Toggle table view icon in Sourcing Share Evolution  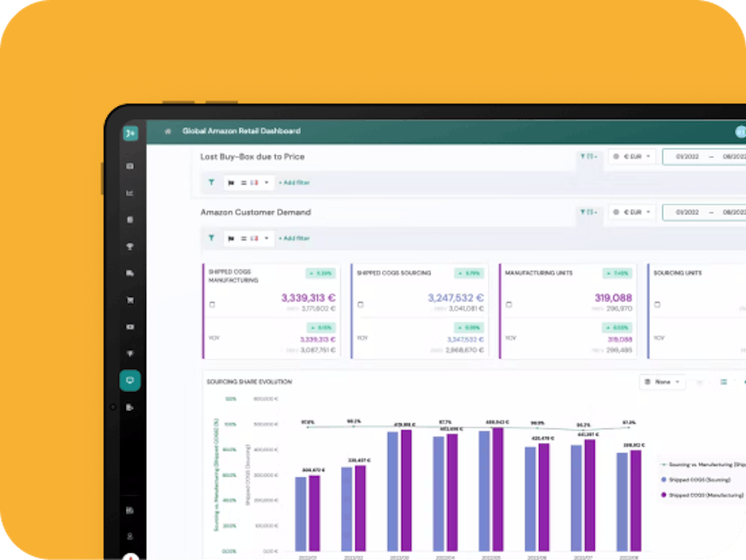point(724,382)
